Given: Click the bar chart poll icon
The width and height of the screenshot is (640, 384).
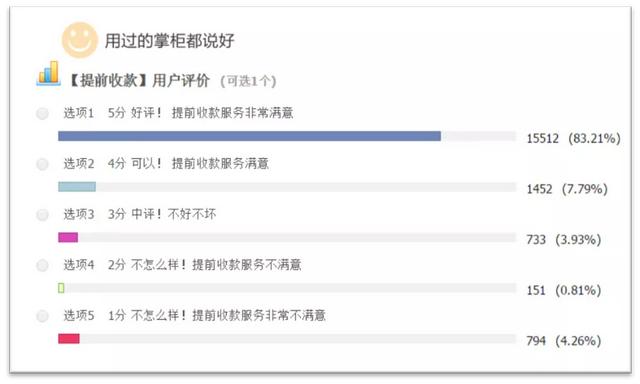Looking at the screenshot, I should [x=49, y=73].
